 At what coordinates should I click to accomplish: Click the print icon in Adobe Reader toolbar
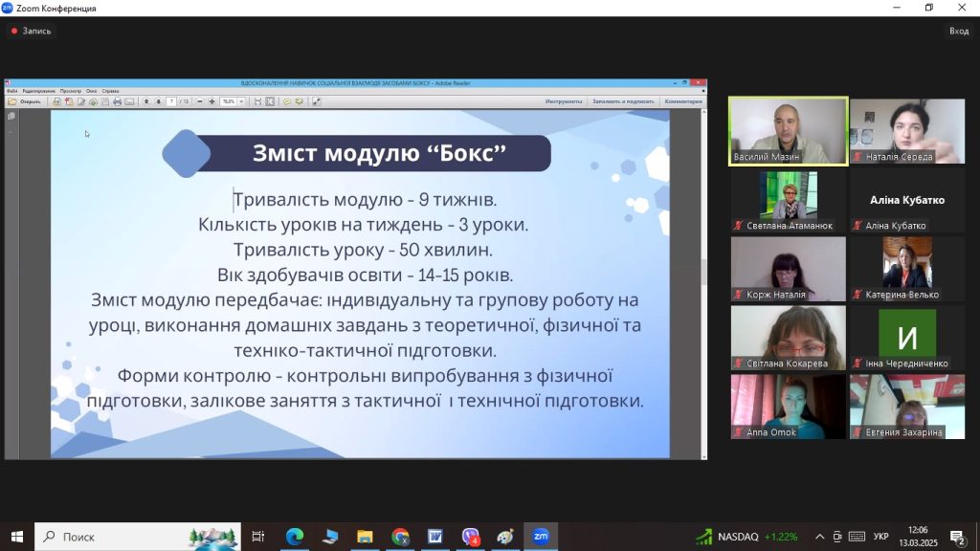[x=117, y=101]
